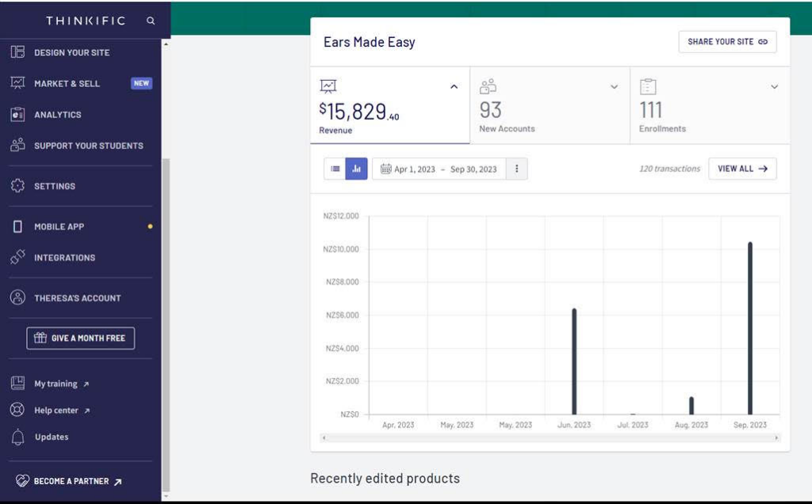Click the $15,829.40 revenue amount

(x=359, y=111)
